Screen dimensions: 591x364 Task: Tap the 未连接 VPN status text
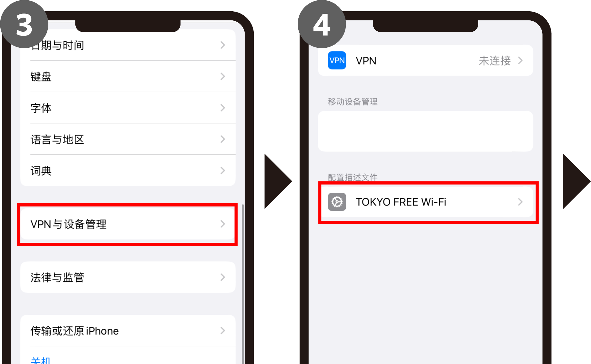click(495, 61)
